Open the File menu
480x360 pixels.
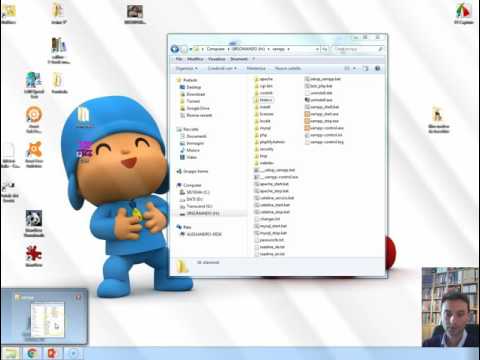click(179, 59)
